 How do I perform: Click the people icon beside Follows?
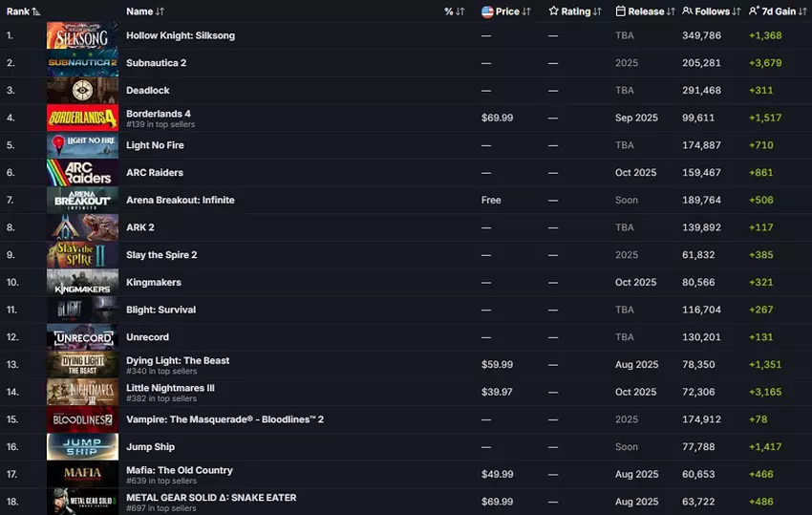click(687, 11)
